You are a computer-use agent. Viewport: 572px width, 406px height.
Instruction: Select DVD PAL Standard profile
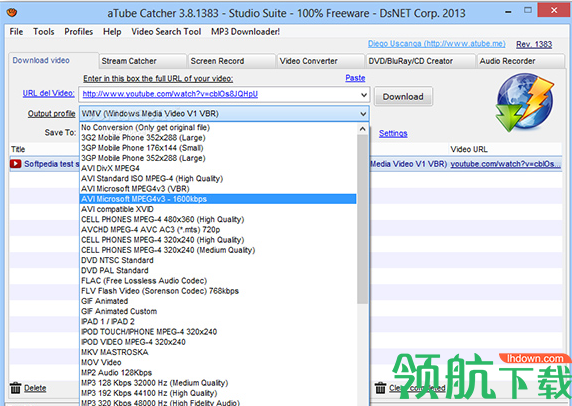(218, 271)
